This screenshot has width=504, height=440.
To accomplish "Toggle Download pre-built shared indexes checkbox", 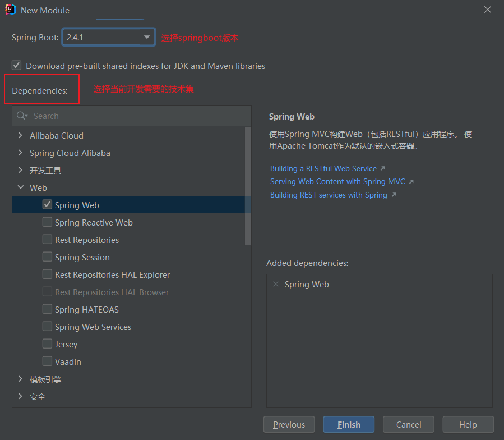I will point(17,65).
